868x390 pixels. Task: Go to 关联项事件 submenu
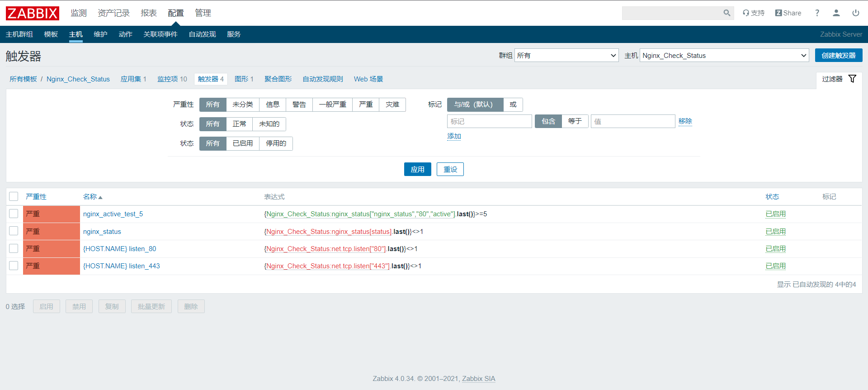pyautogui.click(x=160, y=34)
